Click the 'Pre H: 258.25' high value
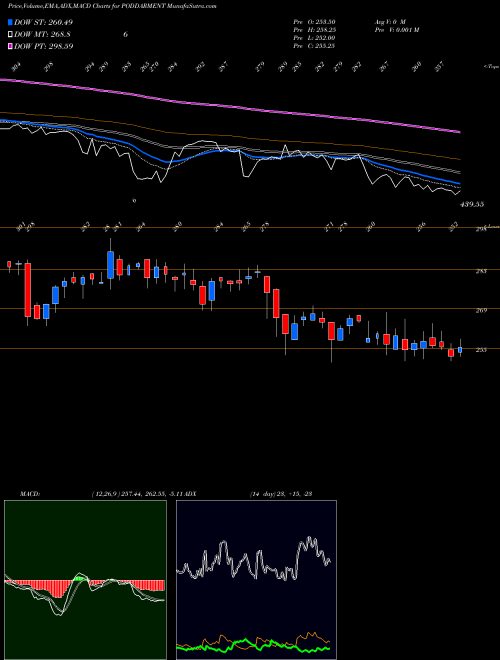500x660 pixels. 314,30
